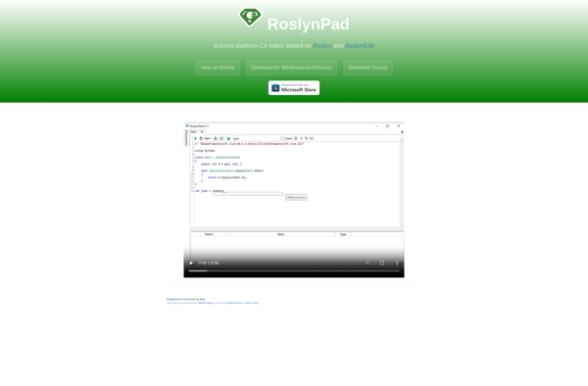Click the Download Source button
The height and width of the screenshot is (386, 588).
point(367,68)
